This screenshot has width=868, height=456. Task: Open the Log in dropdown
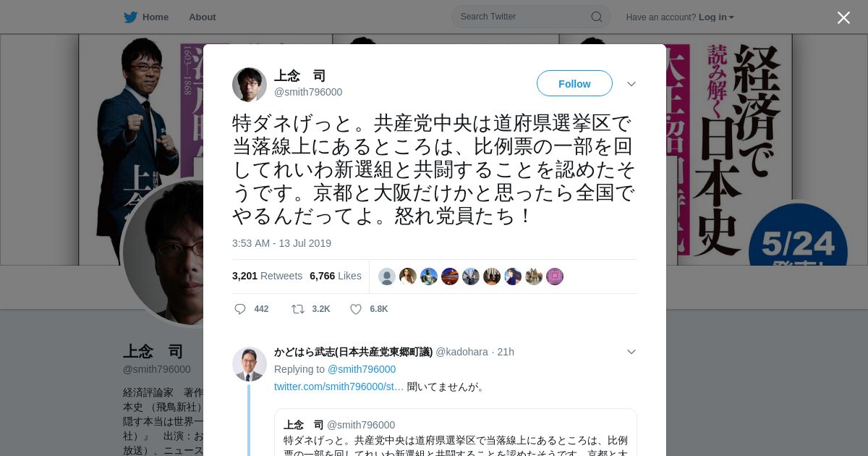716,17
